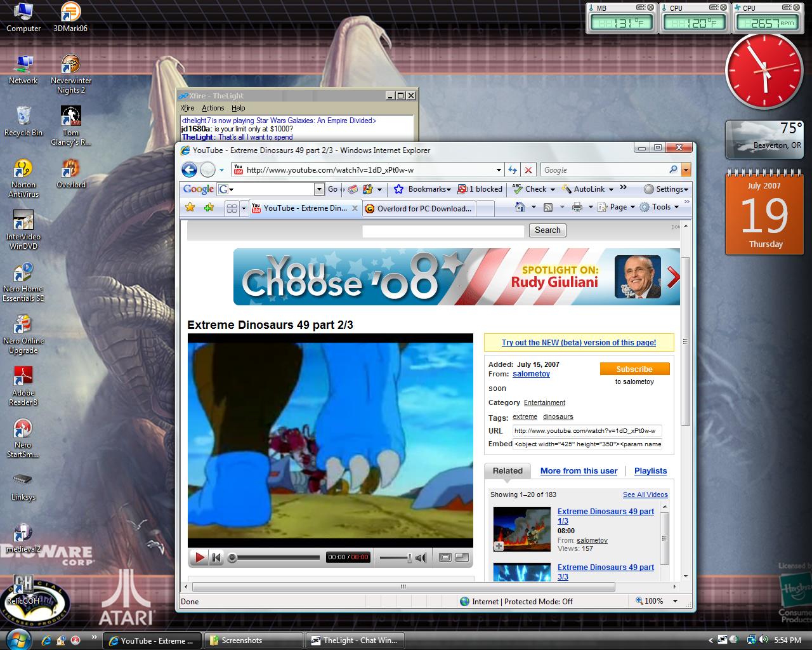Click the 'extreme' tag
The width and height of the screenshot is (812, 650).
point(525,416)
